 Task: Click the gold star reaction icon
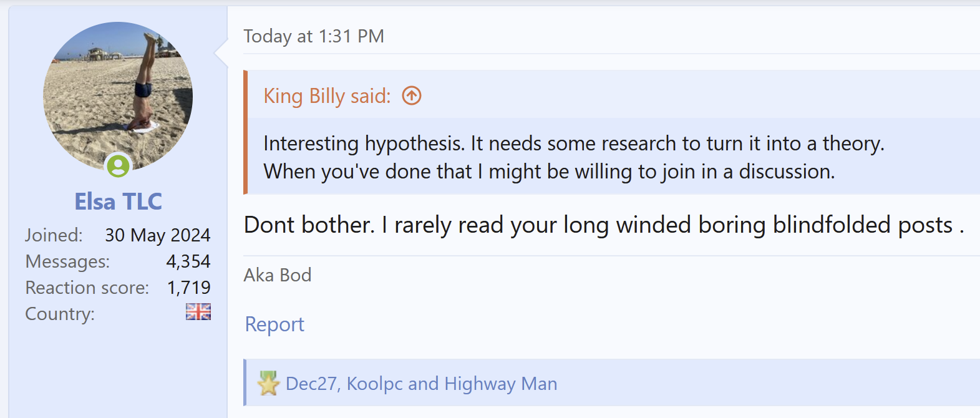[268, 383]
